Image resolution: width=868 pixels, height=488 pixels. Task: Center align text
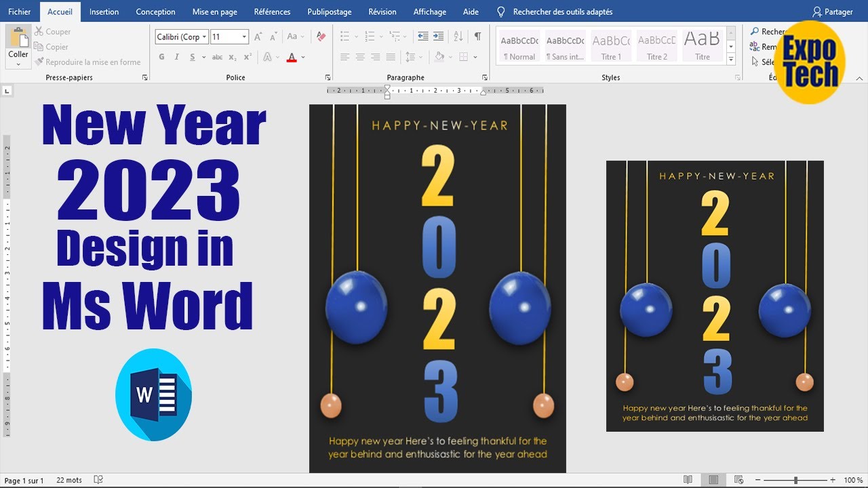(x=360, y=58)
